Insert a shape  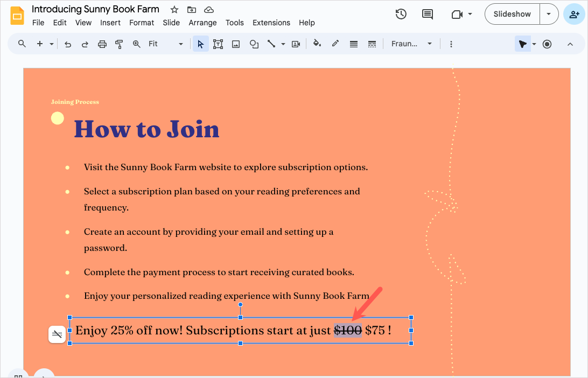pyautogui.click(x=254, y=44)
